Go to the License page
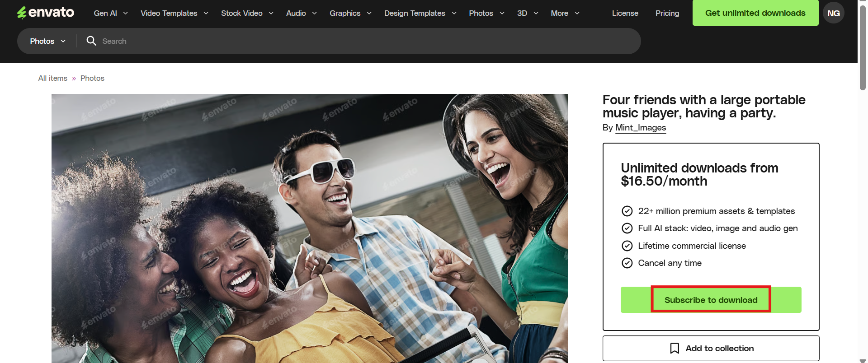Screen dimensions: 868x363 [625, 13]
